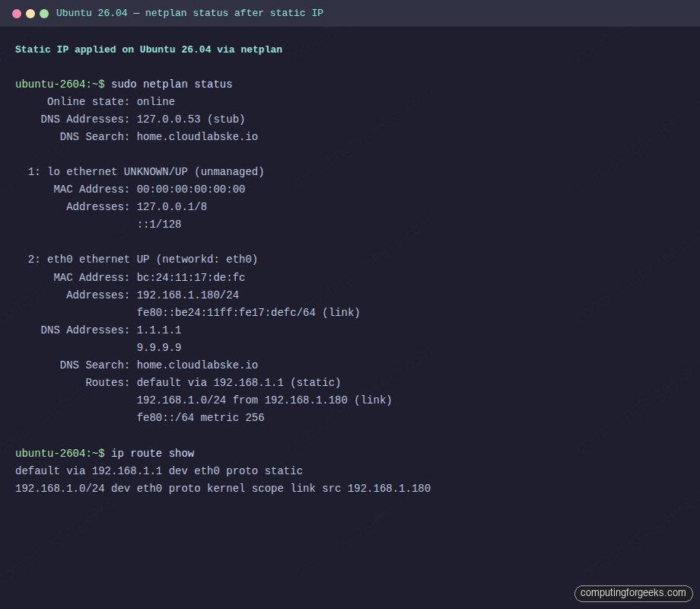This screenshot has height=609, width=700.
Task: Click the green zoom traffic light button
Action: pyautogui.click(x=43, y=13)
